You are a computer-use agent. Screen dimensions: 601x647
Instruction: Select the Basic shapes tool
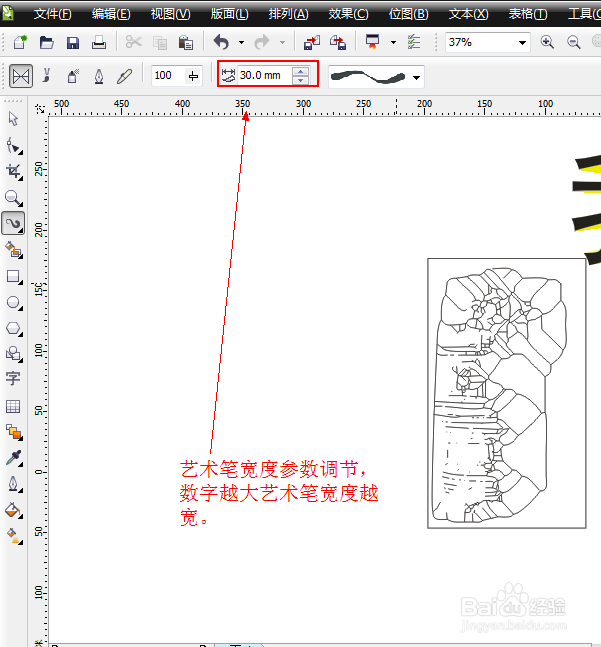[x=14, y=354]
